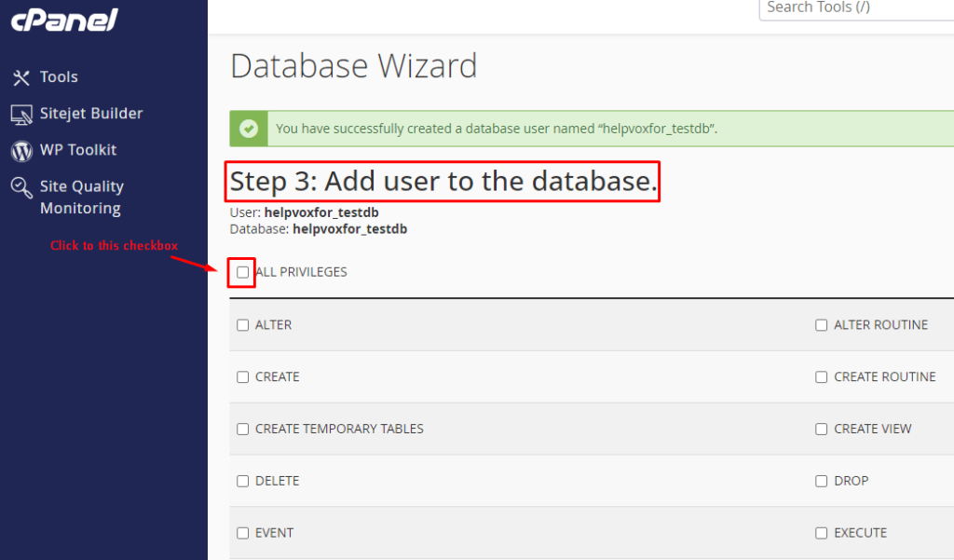Open Site Quality Monitoring link
Viewport: 954px width, 560px height.
(81, 198)
